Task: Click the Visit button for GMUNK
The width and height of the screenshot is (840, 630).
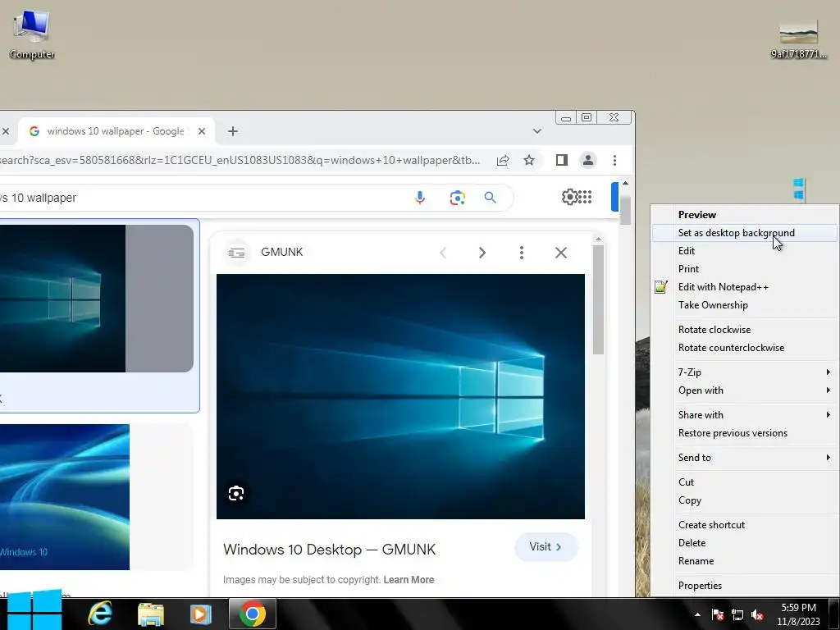Action: pos(546,547)
